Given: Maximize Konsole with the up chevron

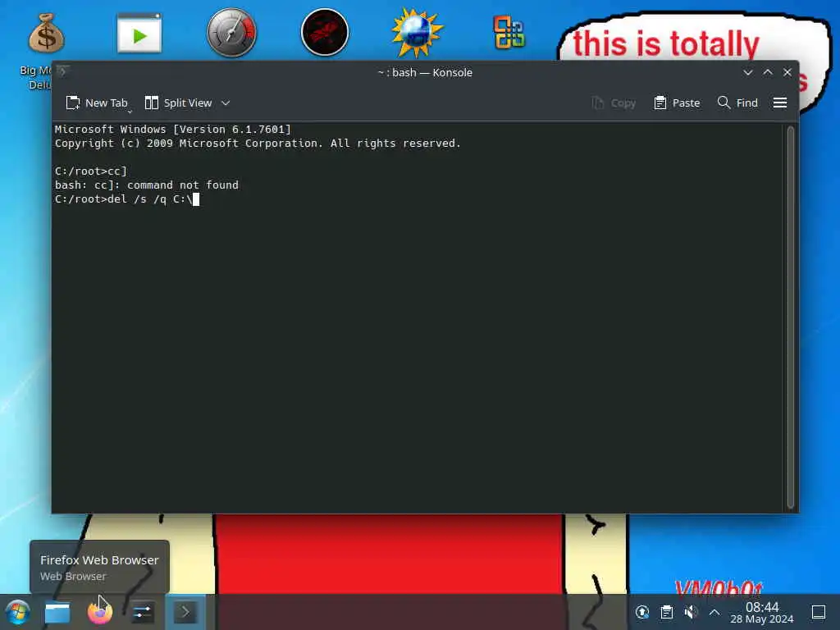Looking at the screenshot, I should pos(768,72).
